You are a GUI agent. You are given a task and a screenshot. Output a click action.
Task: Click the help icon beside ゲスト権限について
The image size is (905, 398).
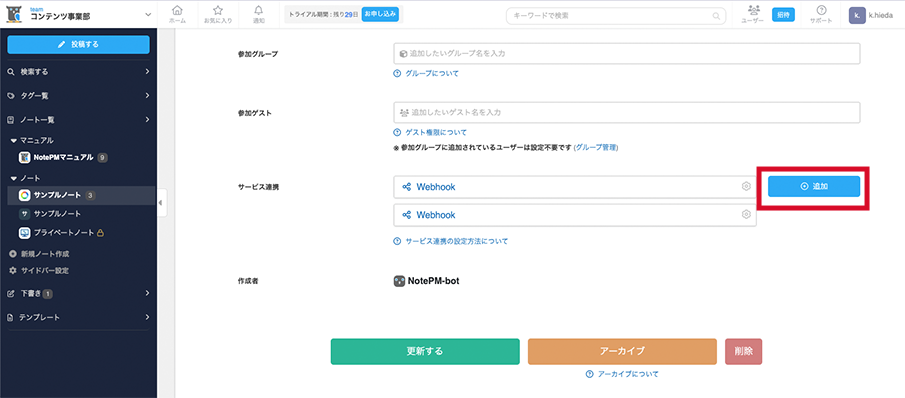point(397,132)
